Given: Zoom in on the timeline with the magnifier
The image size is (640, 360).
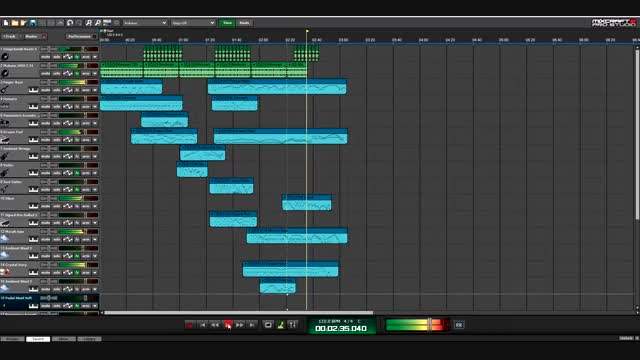Looking at the screenshot, I should pyautogui.click(x=89, y=23).
